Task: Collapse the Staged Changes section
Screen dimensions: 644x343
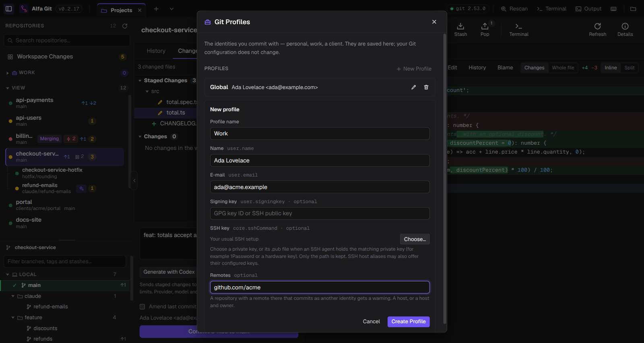Action: pyautogui.click(x=140, y=81)
